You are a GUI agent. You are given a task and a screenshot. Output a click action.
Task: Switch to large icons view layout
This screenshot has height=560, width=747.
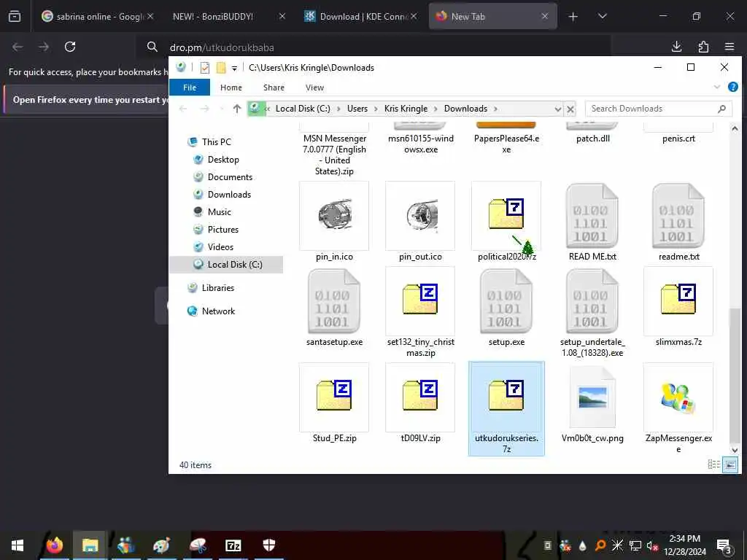tap(729, 464)
